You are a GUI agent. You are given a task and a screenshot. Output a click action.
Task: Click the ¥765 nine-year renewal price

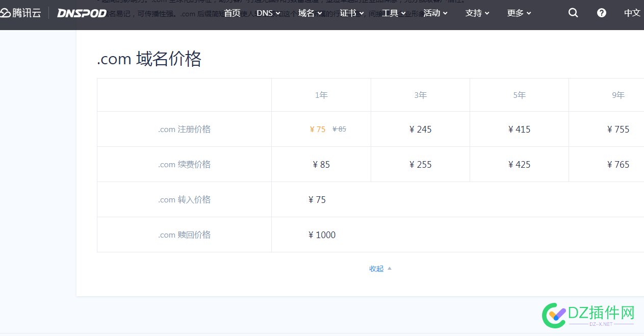pos(618,165)
